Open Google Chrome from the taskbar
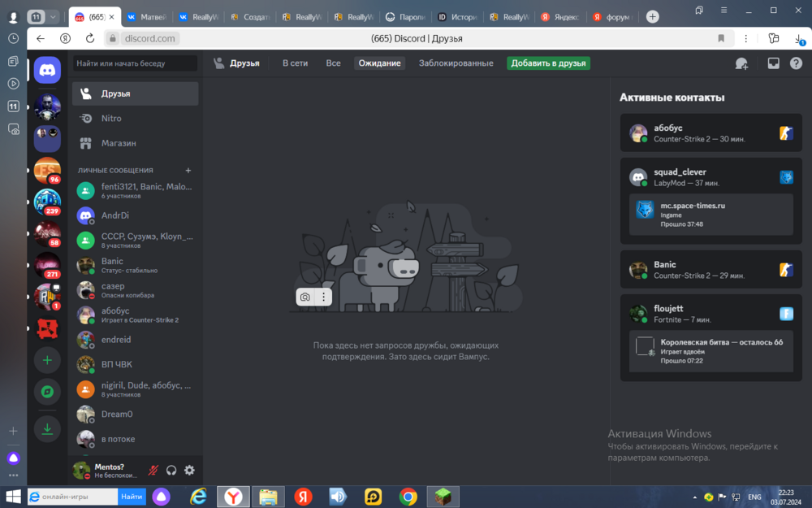 (408, 497)
